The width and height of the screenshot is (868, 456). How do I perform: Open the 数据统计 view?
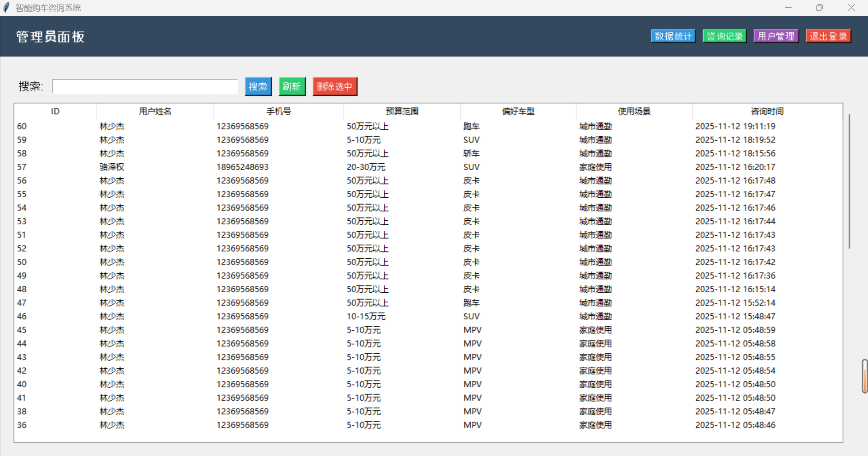[673, 36]
